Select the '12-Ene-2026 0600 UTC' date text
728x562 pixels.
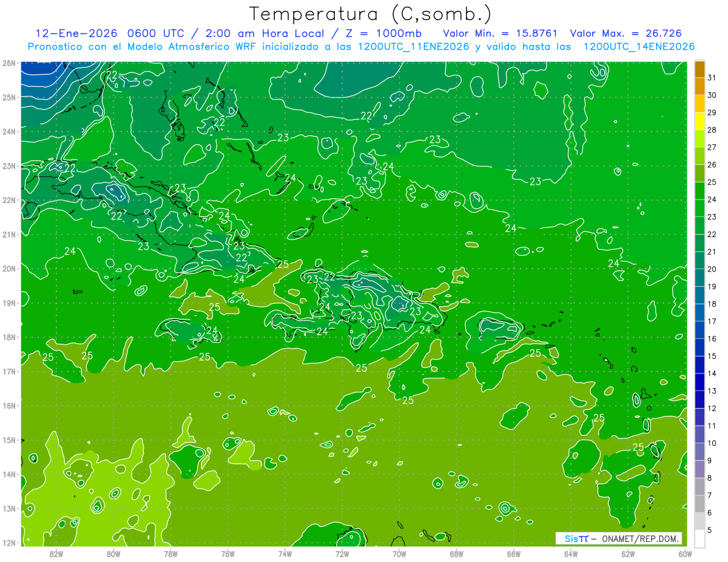pyautogui.click(x=110, y=33)
